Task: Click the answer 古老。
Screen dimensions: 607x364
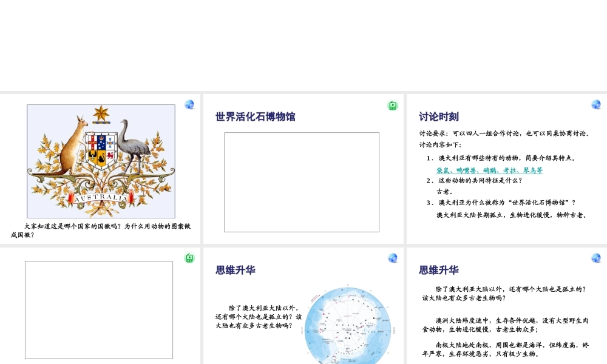Action: pos(444,191)
